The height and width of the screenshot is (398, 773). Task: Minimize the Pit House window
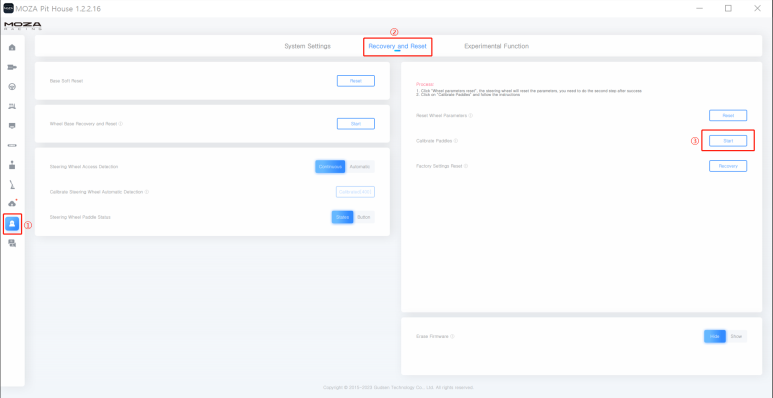click(700, 8)
